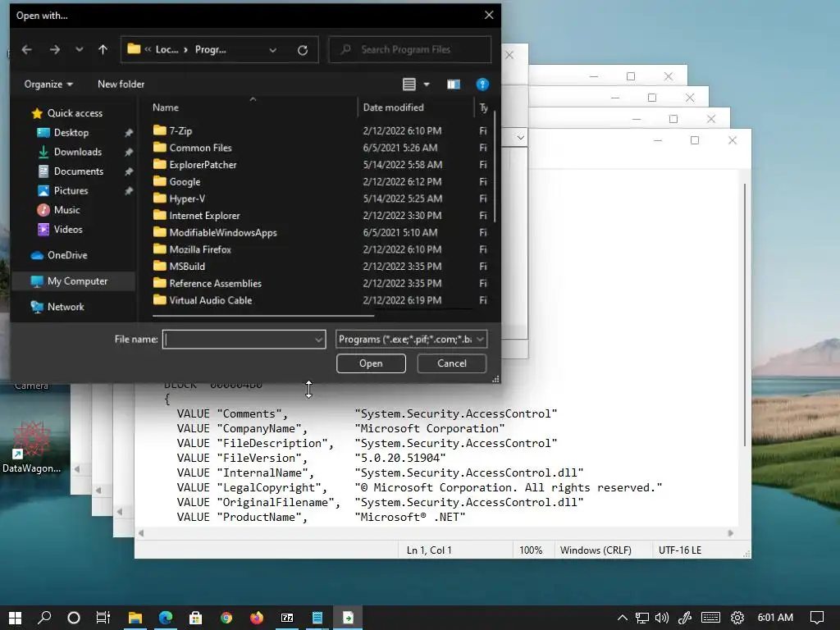The width and height of the screenshot is (840, 630).
Task: Sort files by Date modified column
Action: click(393, 107)
